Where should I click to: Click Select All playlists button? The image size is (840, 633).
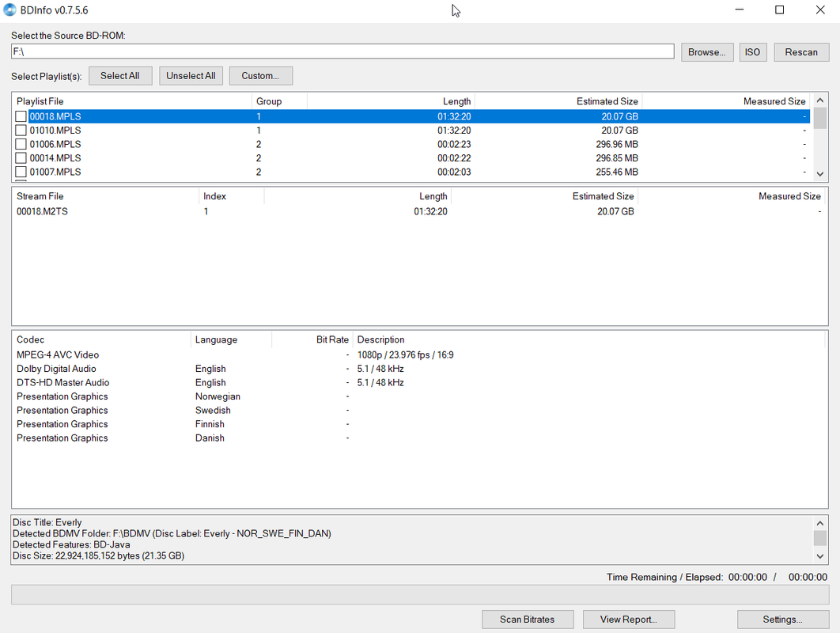click(120, 76)
